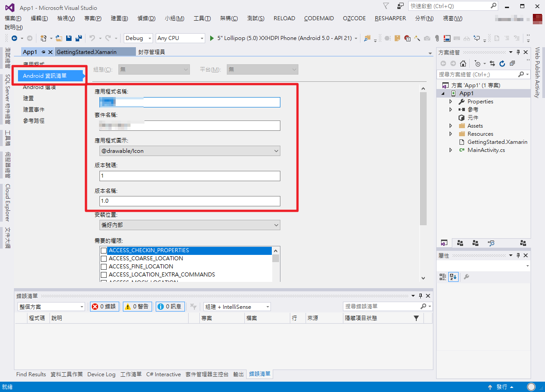Screen dimensions: 545x392
Task: Pin the 方案總管 panel
Action: coord(518,53)
